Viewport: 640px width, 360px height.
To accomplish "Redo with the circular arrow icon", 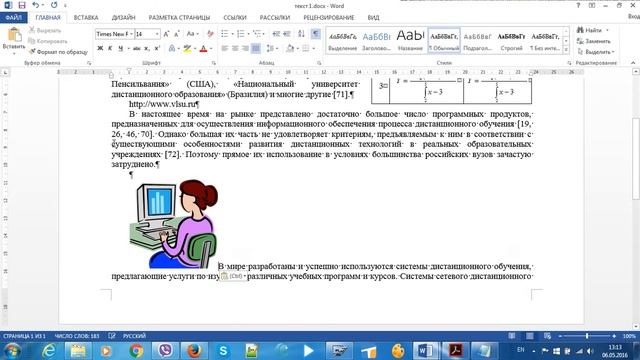I will pyautogui.click(x=54, y=5).
